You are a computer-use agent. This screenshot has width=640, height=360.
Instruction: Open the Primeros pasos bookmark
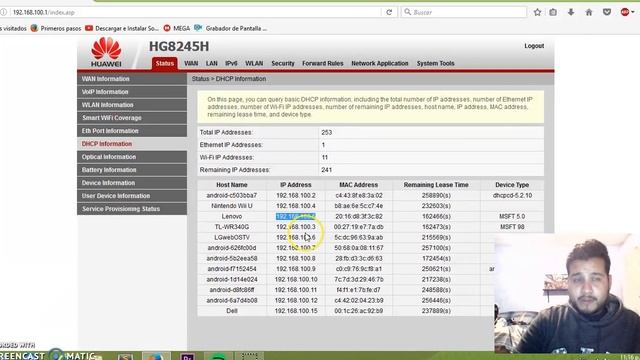click(56, 28)
